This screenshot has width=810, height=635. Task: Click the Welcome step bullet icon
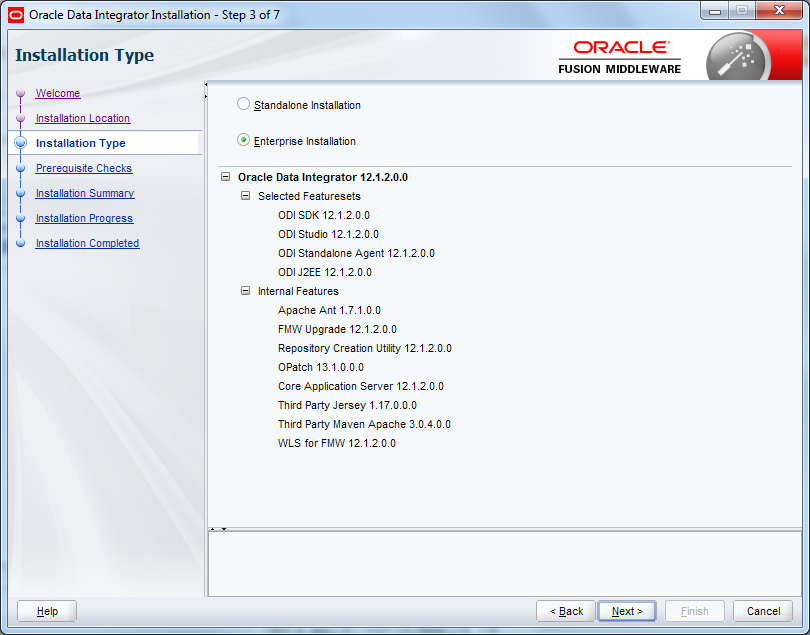pyautogui.click(x=21, y=93)
